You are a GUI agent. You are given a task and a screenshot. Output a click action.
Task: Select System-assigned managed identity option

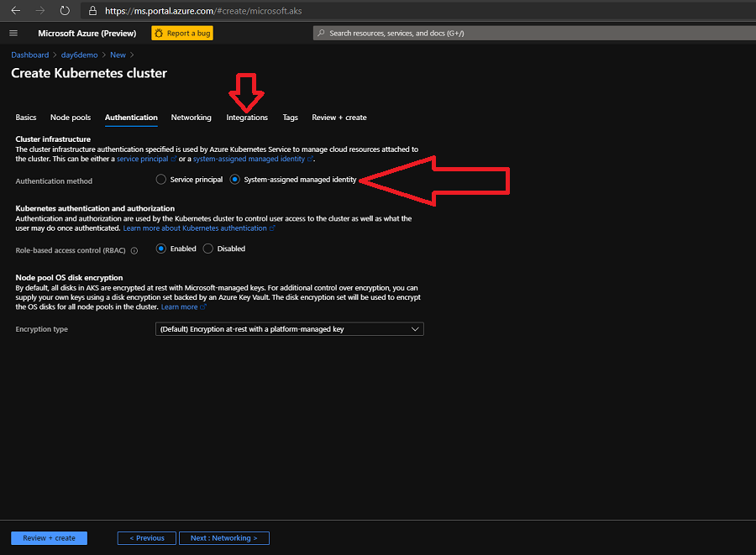235,180
